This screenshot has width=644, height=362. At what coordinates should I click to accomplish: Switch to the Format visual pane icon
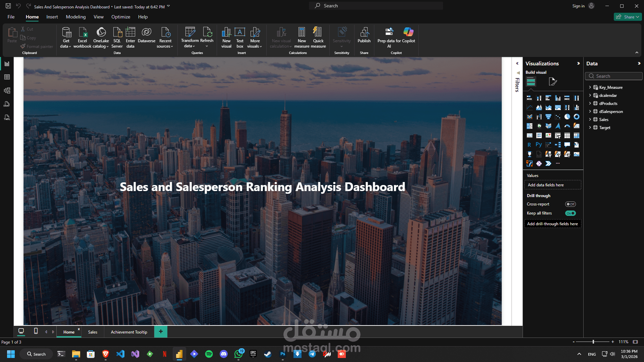[552, 81]
